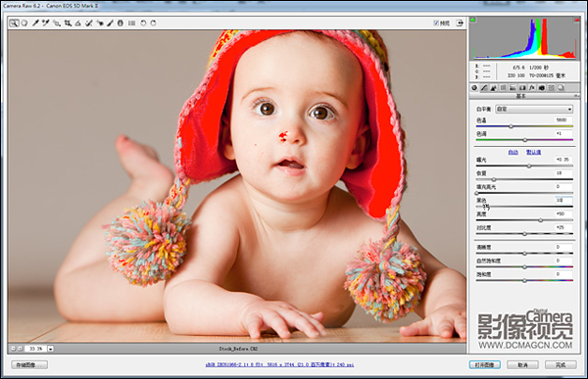Toggle highlight clipping warning on histogram
This screenshot has width=588, height=379.
click(x=577, y=20)
